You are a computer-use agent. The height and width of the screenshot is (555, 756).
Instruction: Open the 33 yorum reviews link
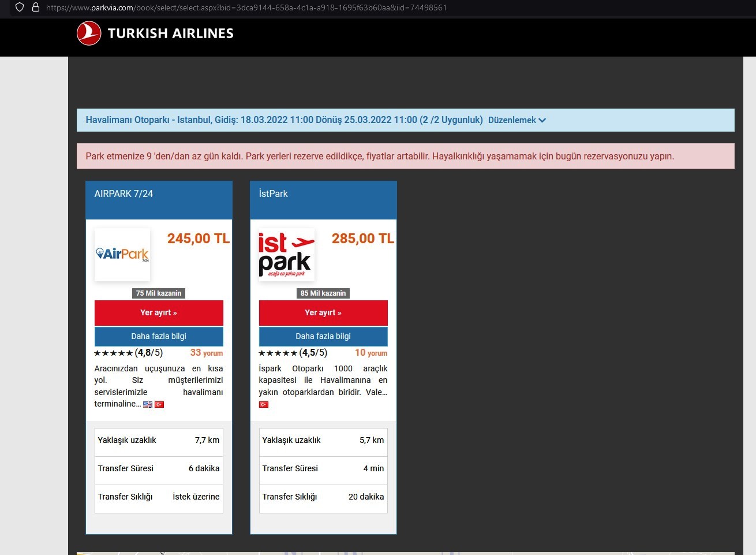click(207, 353)
